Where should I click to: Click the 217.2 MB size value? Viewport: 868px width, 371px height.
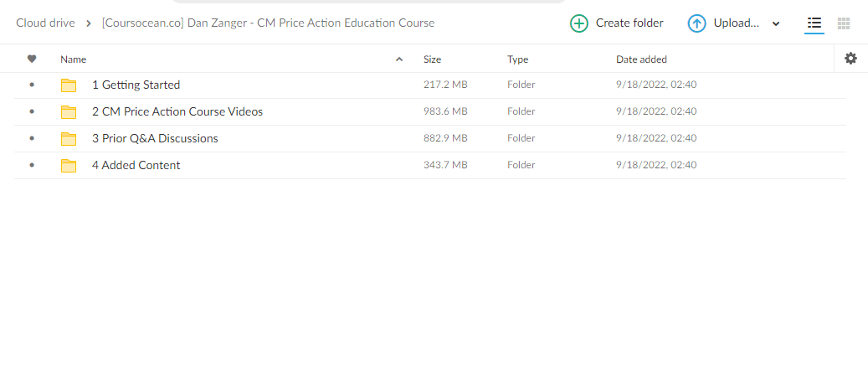(445, 85)
